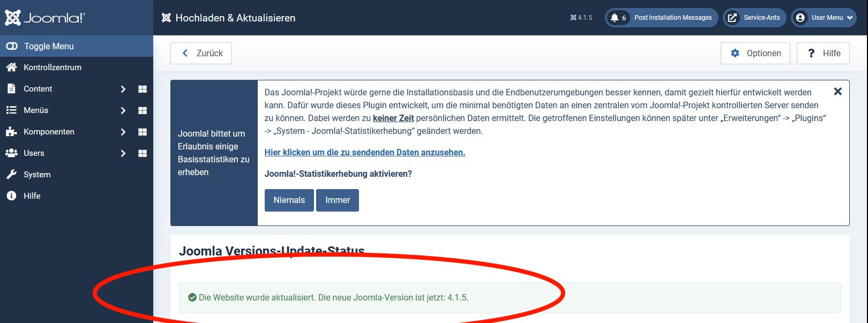868x323 pixels.
Task: Open Service-Ants site link
Action: coord(754,18)
